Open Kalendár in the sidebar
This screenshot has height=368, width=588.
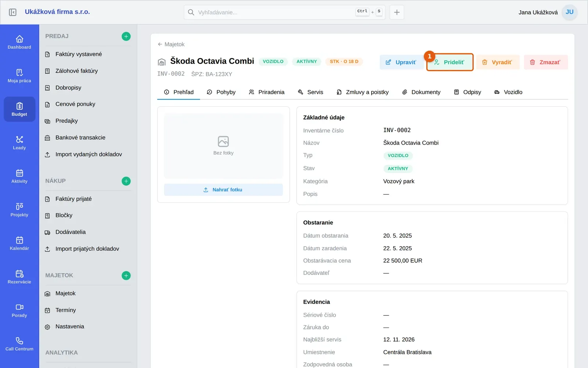(x=19, y=243)
